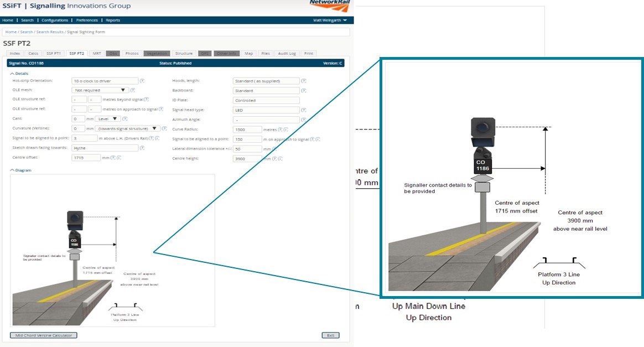
Task: Open the Reports menu
Action: 113,20
